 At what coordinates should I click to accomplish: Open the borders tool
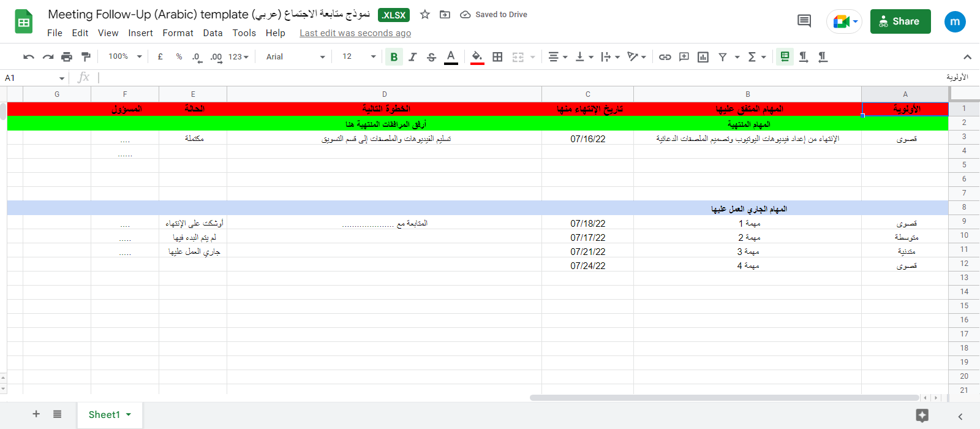pos(497,57)
